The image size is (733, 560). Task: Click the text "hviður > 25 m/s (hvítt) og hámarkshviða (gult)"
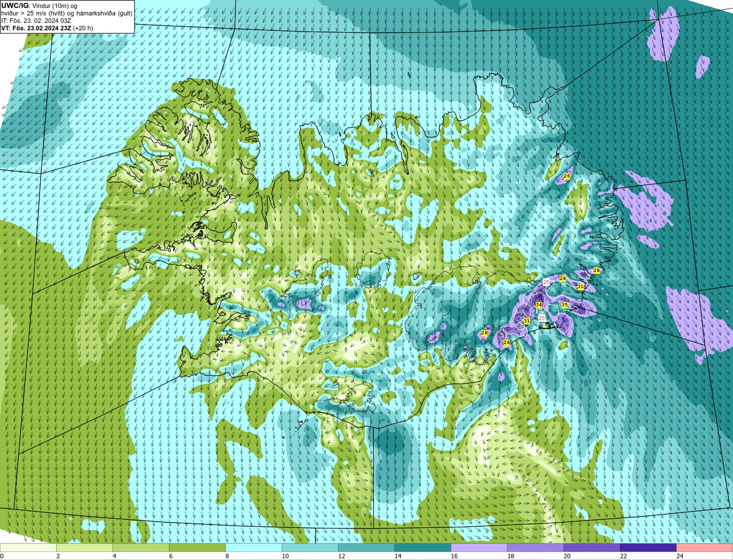click(66, 13)
